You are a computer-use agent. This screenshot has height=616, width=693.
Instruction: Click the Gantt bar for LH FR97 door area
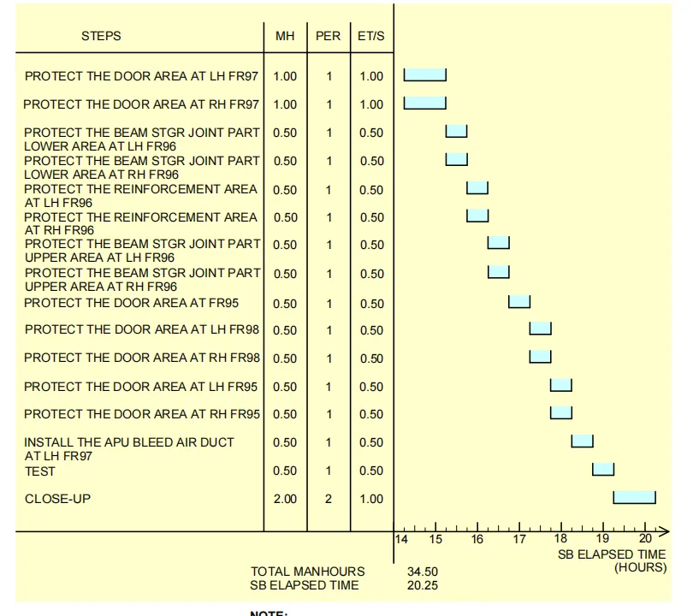[x=424, y=74]
